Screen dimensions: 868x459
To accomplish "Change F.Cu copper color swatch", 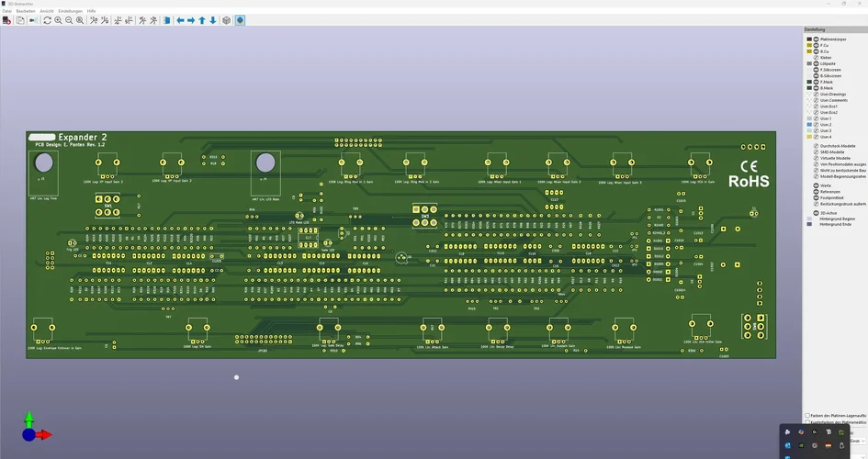I will point(809,45).
